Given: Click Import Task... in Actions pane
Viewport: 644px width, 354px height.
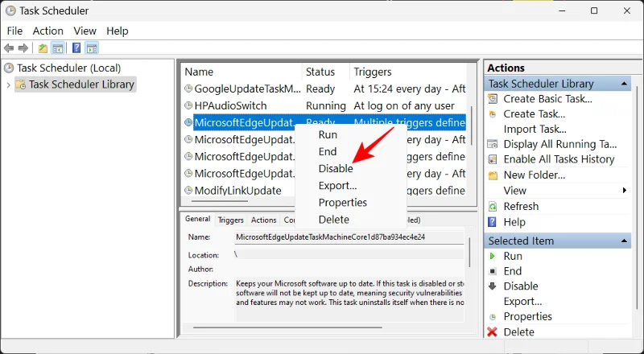Looking at the screenshot, I should coord(535,129).
